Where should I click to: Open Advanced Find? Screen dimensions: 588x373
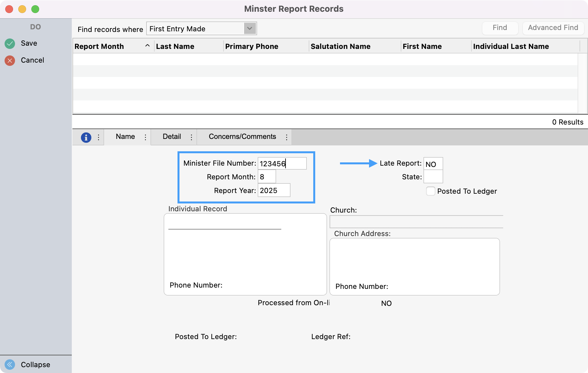coord(553,28)
